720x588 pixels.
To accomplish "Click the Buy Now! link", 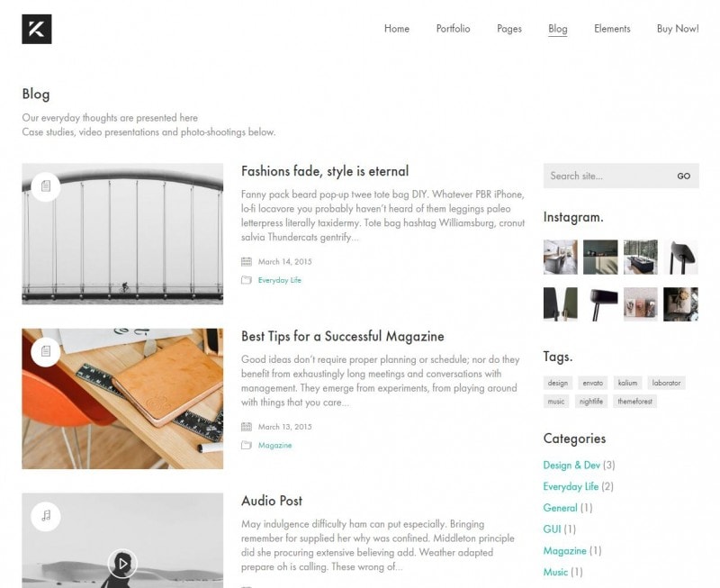I will point(678,29).
